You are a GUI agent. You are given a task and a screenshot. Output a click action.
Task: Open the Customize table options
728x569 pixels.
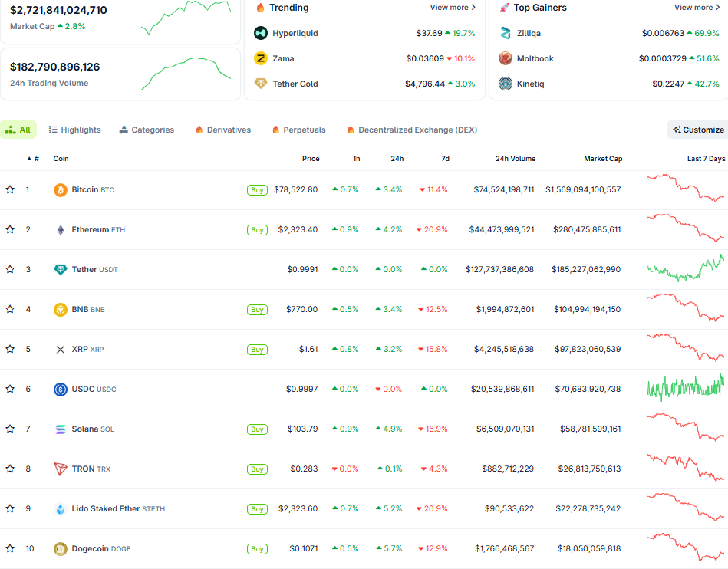coord(697,130)
